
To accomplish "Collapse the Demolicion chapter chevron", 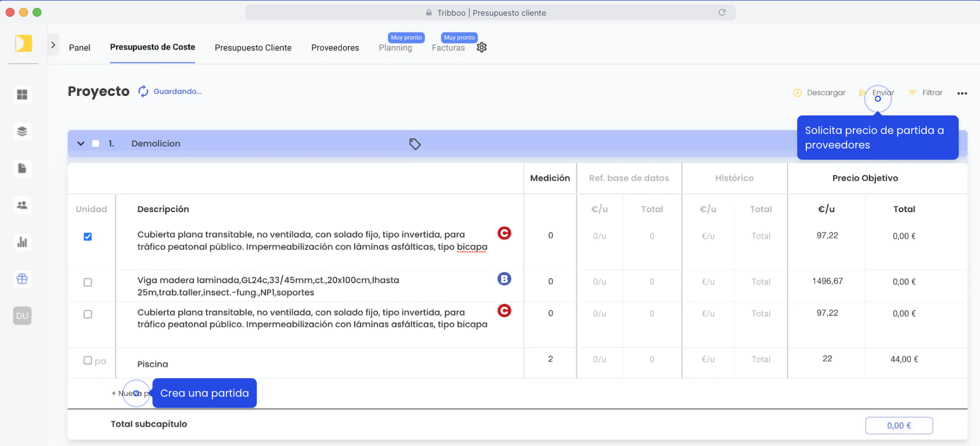I will tap(81, 143).
